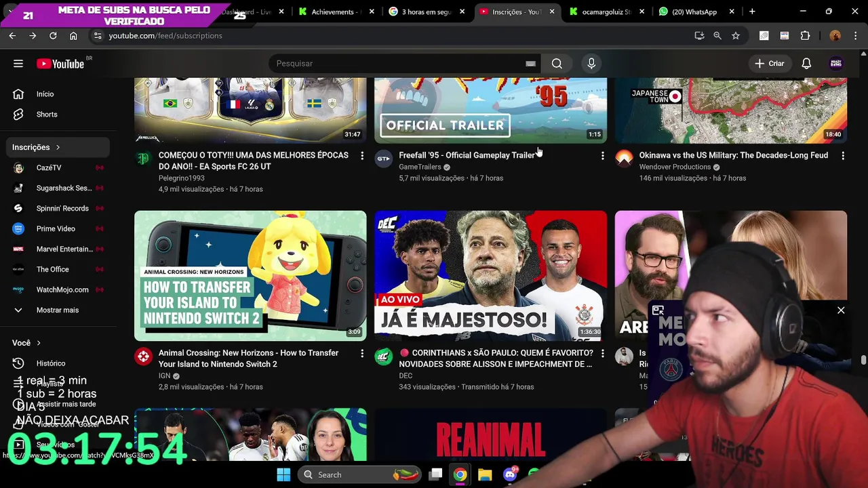The height and width of the screenshot is (488, 868).
Task: Open the CORINTHIANS x SÃO PAULO video title
Action: (496, 359)
